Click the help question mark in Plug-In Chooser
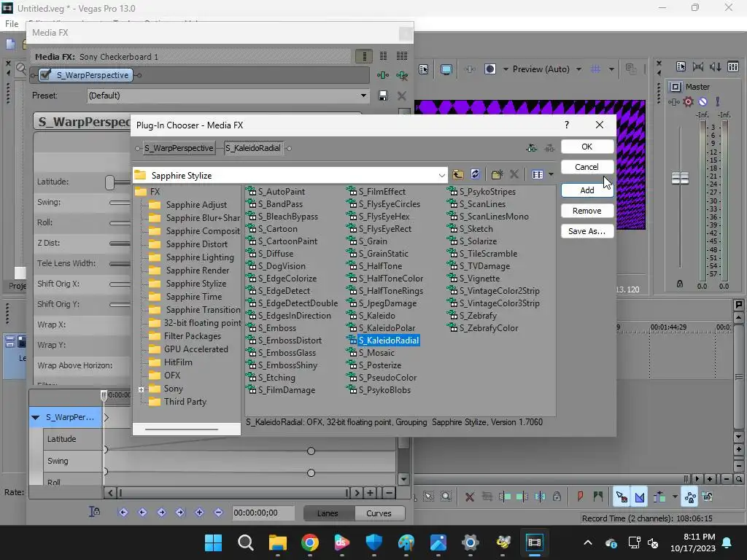747x560 pixels. (566, 125)
